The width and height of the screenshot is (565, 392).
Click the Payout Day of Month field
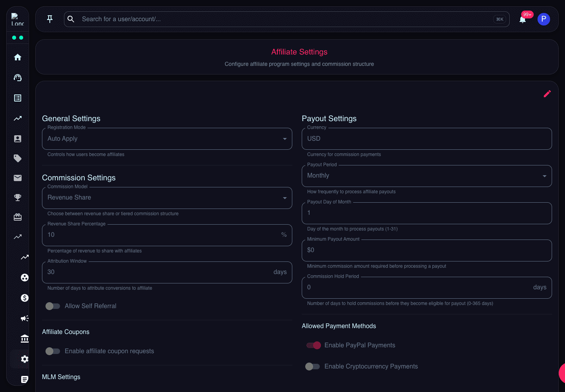(x=427, y=213)
